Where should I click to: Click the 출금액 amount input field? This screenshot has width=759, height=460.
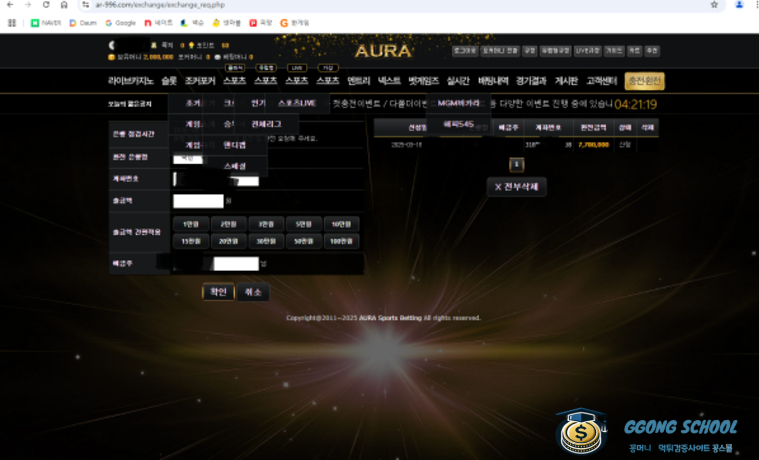(198, 201)
